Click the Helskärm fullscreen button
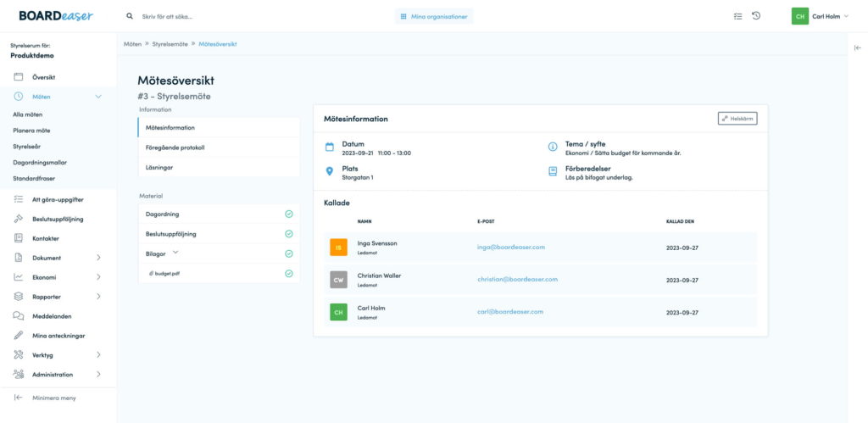Image resolution: width=868 pixels, height=423 pixels. (x=737, y=119)
